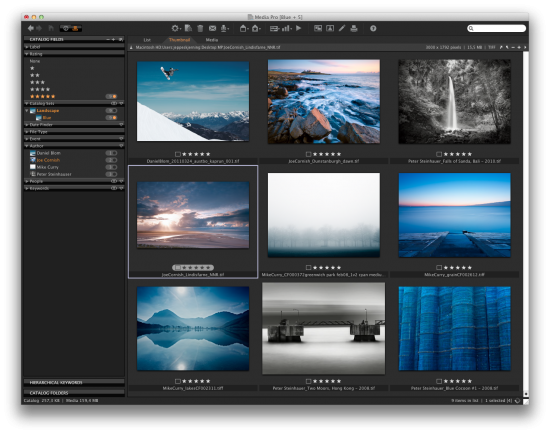Open the Catalog Sets dropdown arrow

[x=121, y=104]
